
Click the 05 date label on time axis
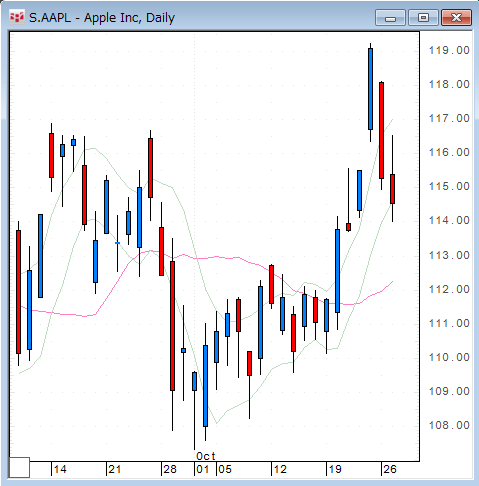pyautogui.click(x=225, y=469)
